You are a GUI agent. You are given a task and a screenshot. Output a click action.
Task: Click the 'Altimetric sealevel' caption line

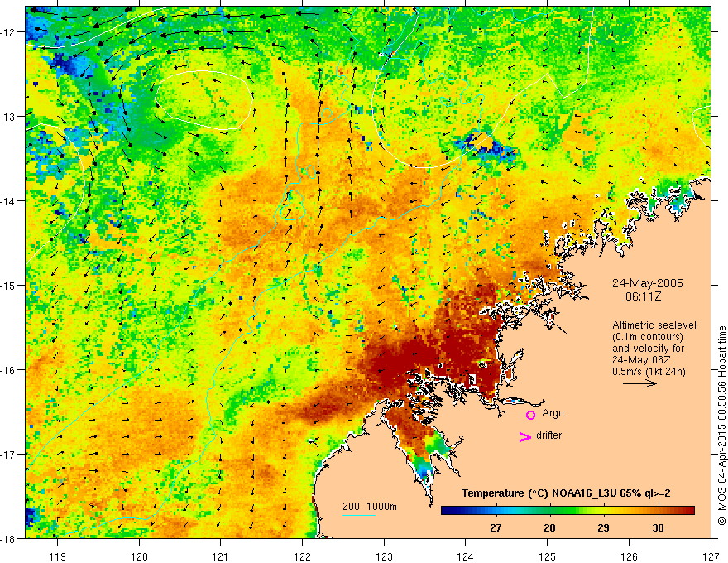[654, 325]
